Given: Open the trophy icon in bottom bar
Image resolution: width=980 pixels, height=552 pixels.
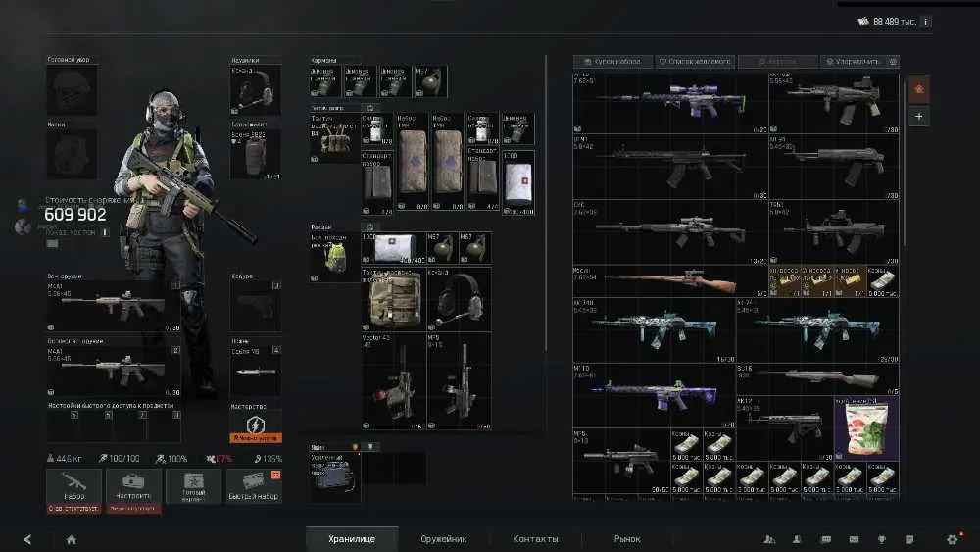Looking at the screenshot, I should pyautogui.click(x=882, y=539).
